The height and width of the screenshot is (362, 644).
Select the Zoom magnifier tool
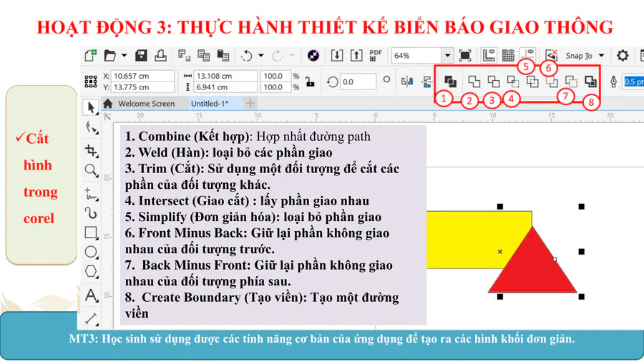click(91, 170)
